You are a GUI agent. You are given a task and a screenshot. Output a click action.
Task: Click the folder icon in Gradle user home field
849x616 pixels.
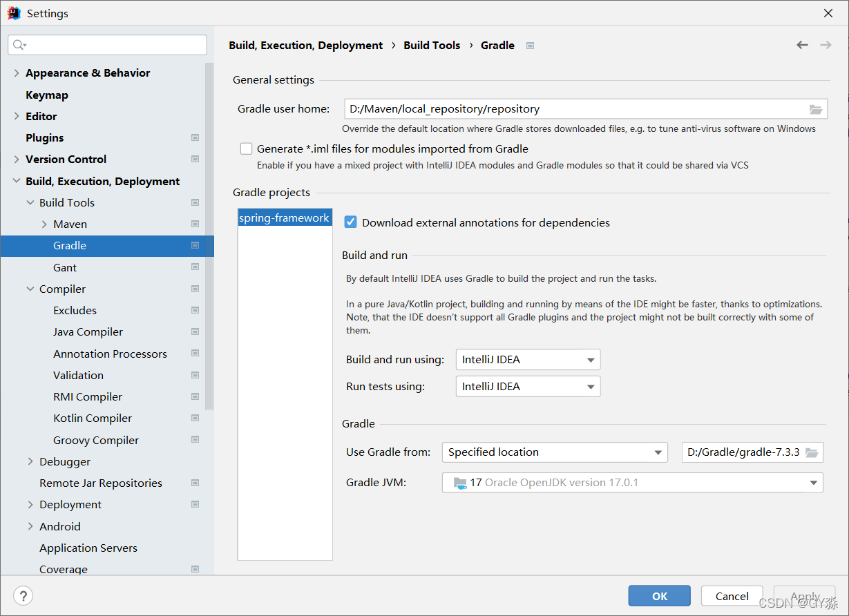tap(816, 109)
